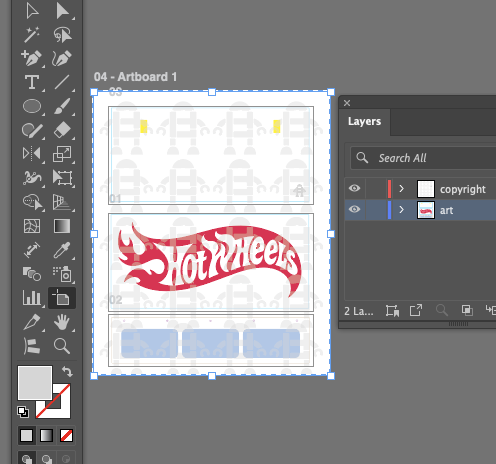
Task: Switch to the Layers tab
Action: (364, 121)
